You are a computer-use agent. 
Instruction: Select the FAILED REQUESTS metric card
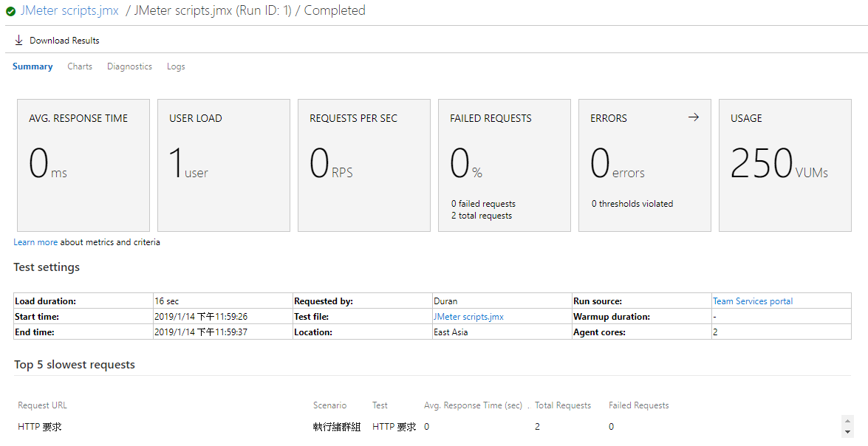[x=504, y=165]
